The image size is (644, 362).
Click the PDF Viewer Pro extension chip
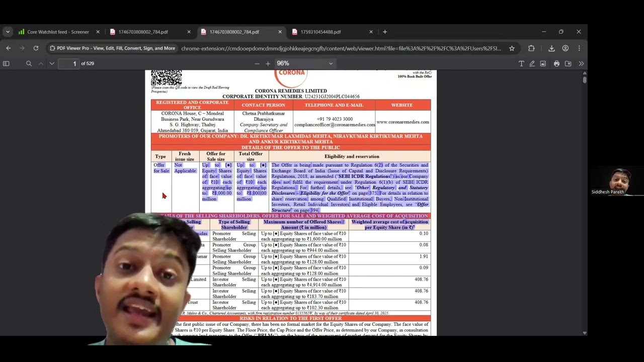pyautogui.click(x=112, y=48)
